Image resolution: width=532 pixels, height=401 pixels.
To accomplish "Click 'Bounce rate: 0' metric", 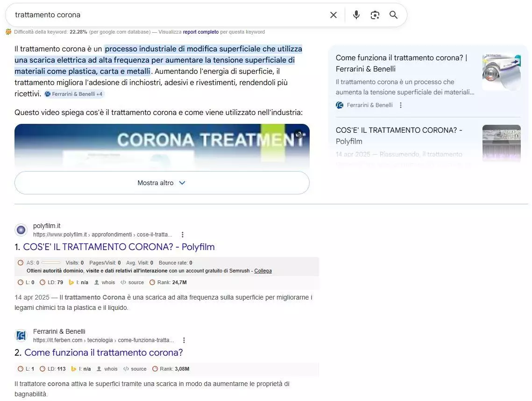I will (176, 263).
